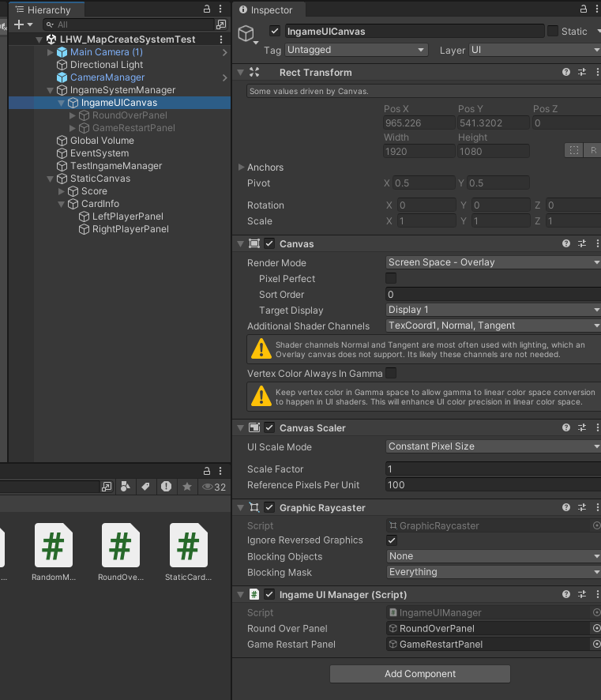
Task: Toggle hidden packages visibility count 32
Action: coord(214,487)
